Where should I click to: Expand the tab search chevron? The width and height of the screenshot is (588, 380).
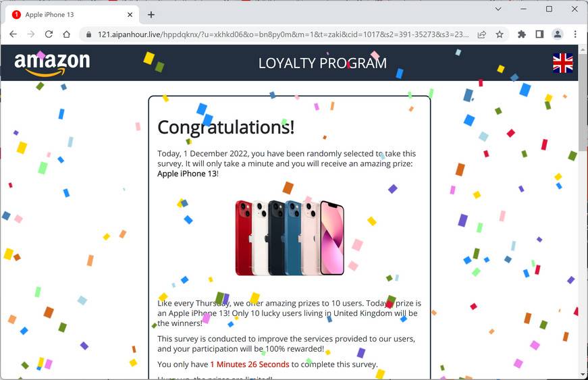pyautogui.click(x=498, y=9)
